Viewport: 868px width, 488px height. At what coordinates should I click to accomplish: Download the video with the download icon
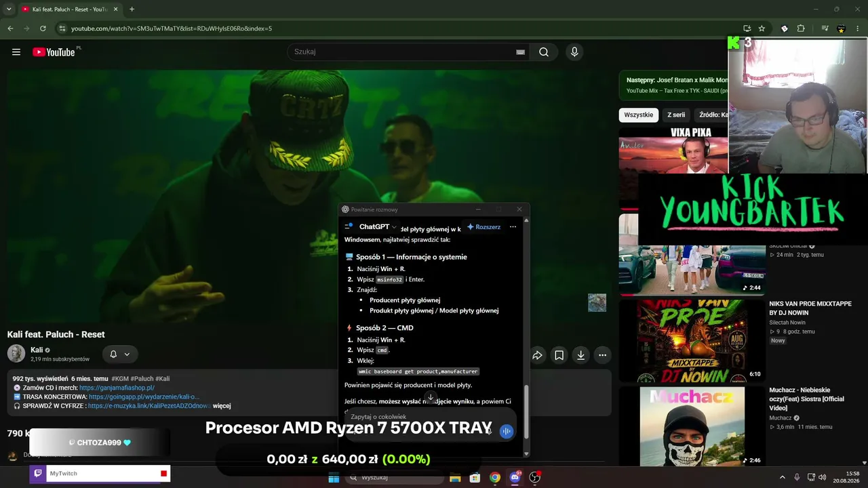580,355
